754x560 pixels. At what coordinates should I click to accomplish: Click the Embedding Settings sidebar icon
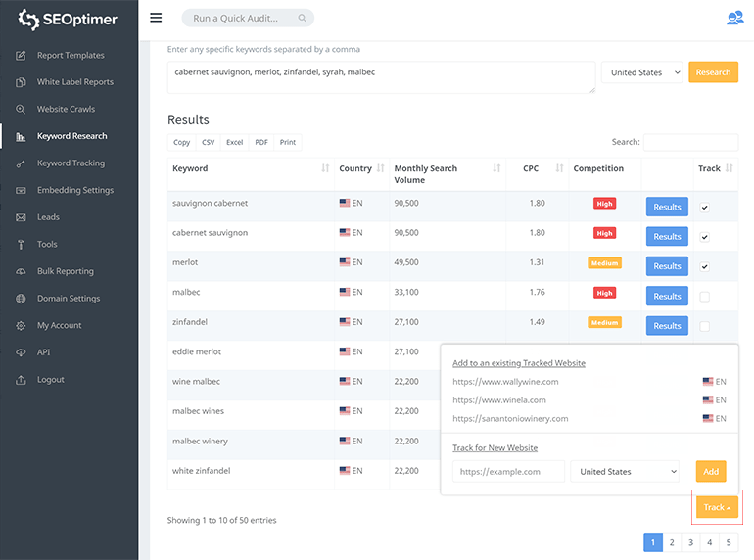(21, 191)
